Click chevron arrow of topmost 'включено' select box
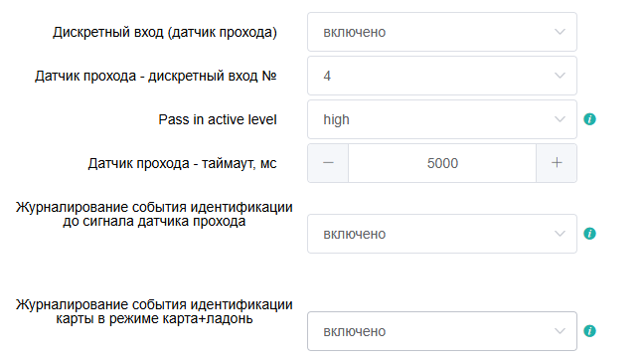Screen dimensions: 644x361 (x=560, y=32)
